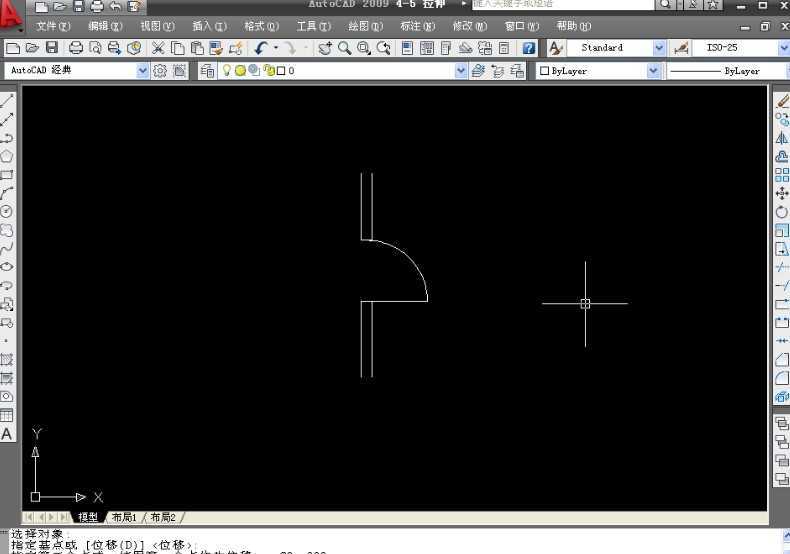Image resolution: width=790 pixels, height=554 pixels.
Task: Switch to the 布局2 layout tab
Action: (x=163, y=517)
